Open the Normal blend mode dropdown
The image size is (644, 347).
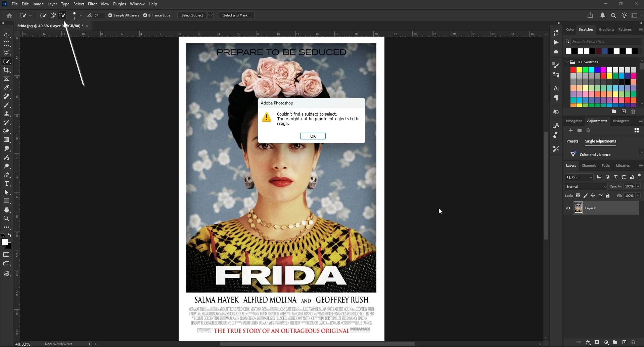586,186
